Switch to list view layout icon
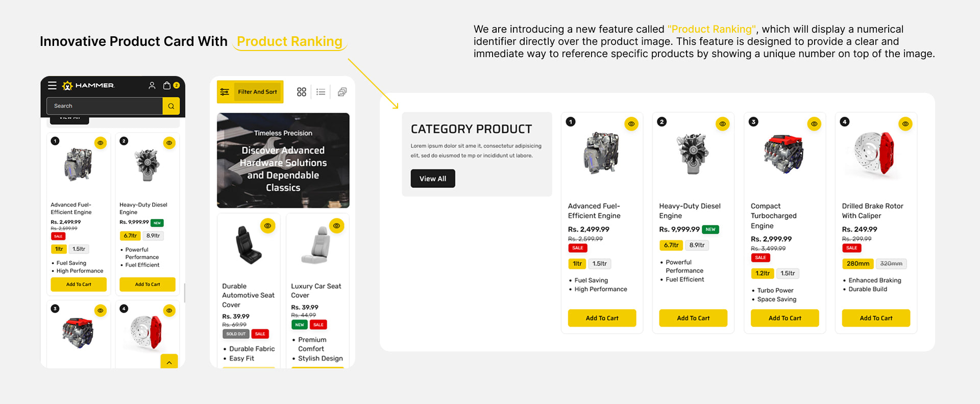980x404 pixels. (x=321, y=92)
